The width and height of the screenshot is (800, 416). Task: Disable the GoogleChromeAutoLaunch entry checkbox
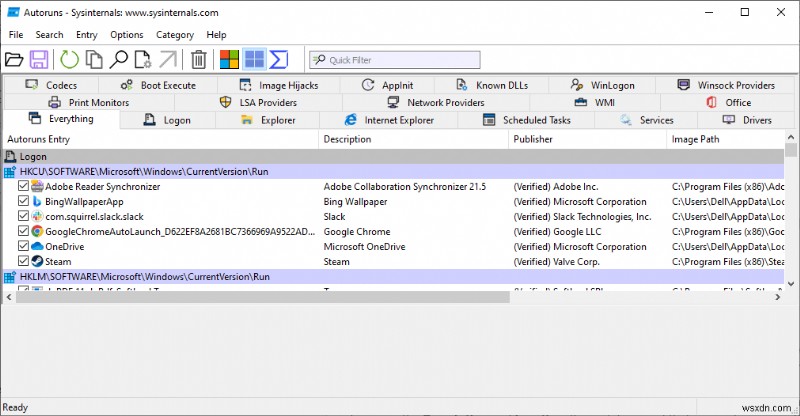[23, 231]
